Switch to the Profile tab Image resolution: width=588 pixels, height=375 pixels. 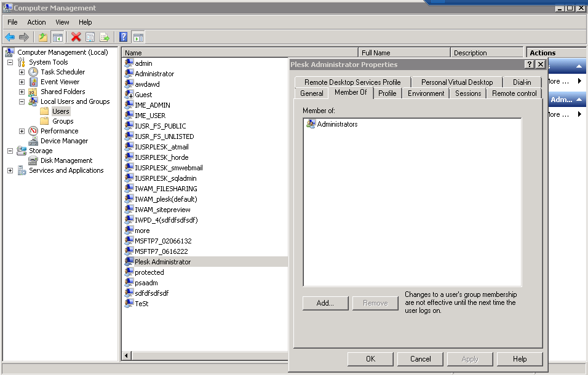click(x=387, y=93)
